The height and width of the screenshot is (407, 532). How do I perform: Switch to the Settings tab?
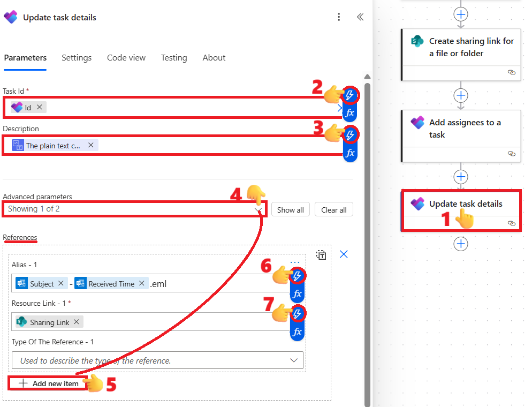tap(77, 58)
